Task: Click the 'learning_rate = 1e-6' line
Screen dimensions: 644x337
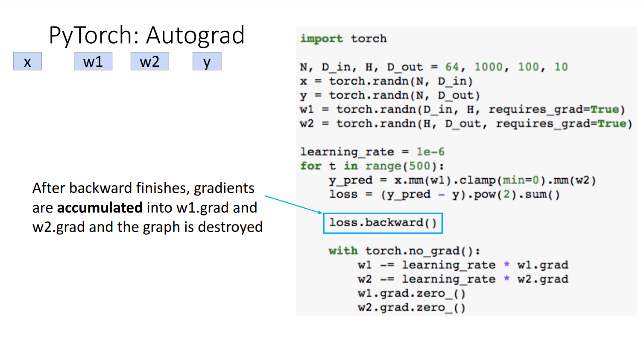Action: (x=372, y=152)
